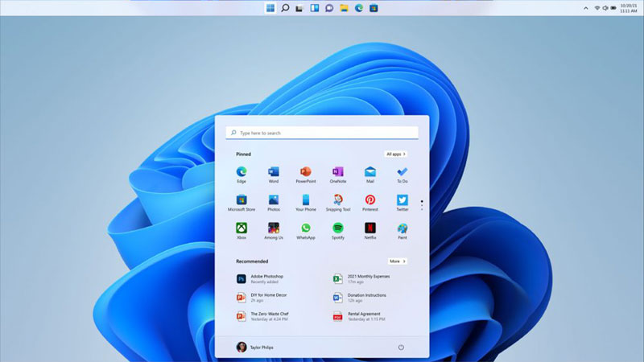Click the battery status tray icon
This screenshot has height=362, width=644.
[613, 8]
